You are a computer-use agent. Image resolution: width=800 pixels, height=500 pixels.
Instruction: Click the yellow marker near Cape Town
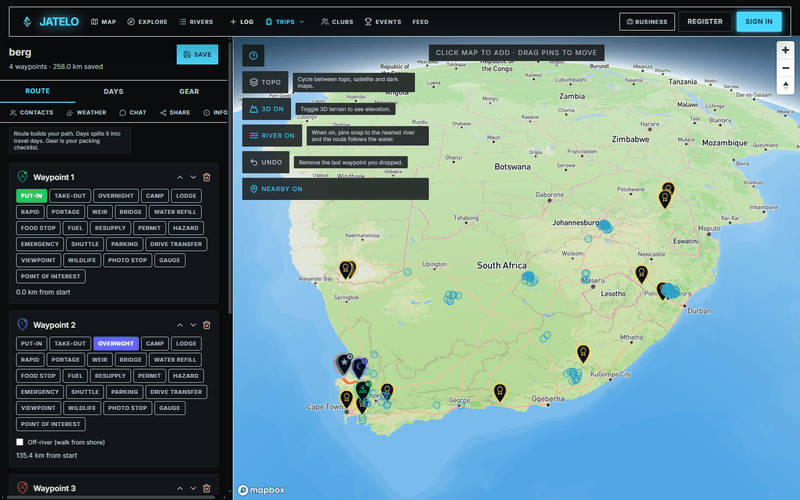coord(346,399)
